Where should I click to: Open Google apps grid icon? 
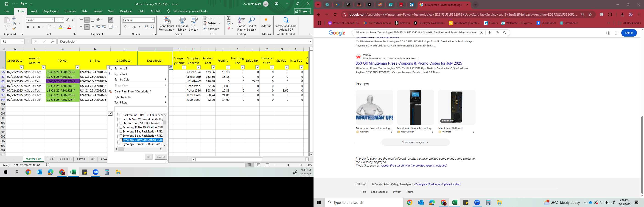coord(617,33)
